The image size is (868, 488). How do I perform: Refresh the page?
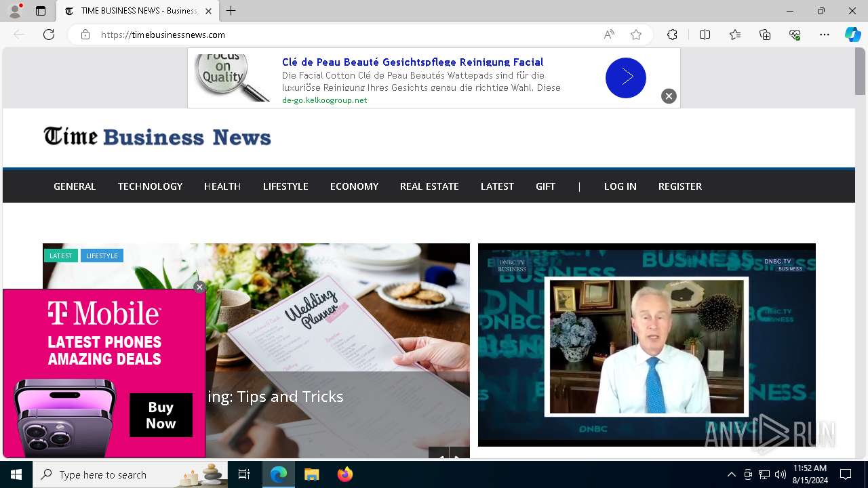(49, 35)
